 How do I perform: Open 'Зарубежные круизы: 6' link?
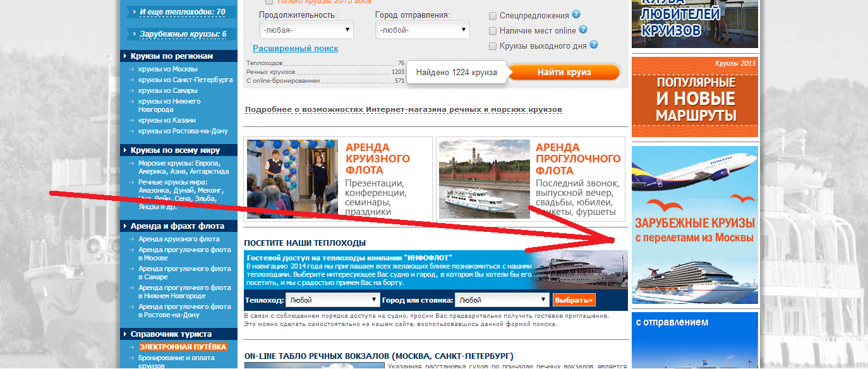tap(183, 33)
